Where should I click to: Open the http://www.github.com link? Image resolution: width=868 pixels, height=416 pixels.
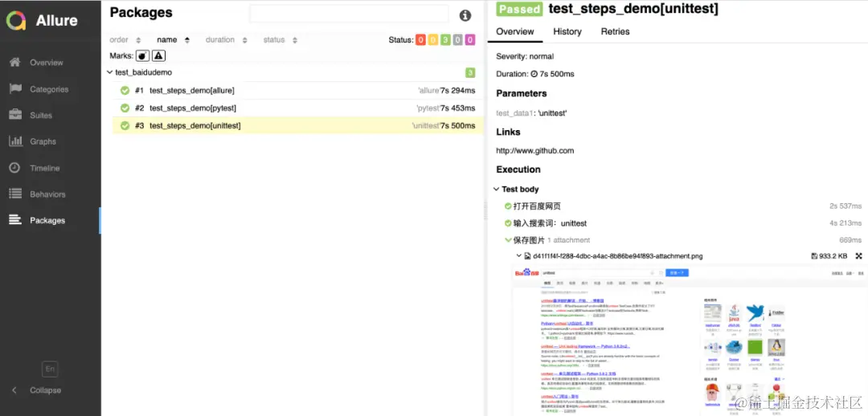pos(534,150)
